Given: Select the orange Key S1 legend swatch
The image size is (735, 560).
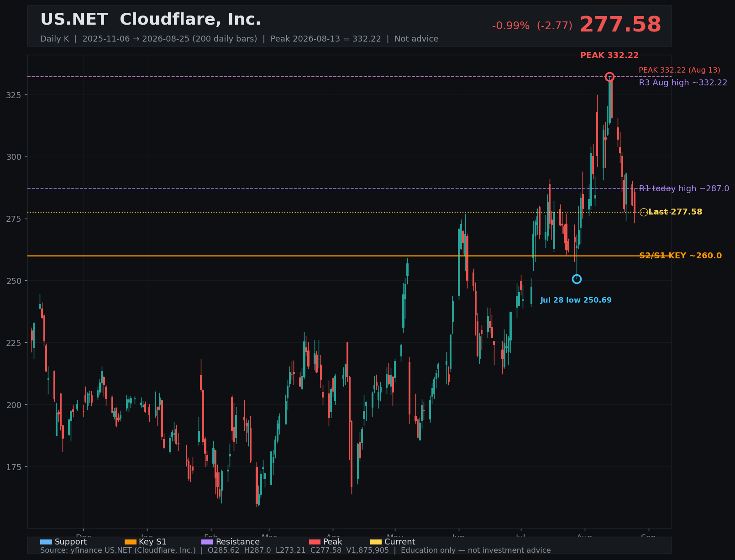Looking at the screenshot, I should click(x=131, y=542).
